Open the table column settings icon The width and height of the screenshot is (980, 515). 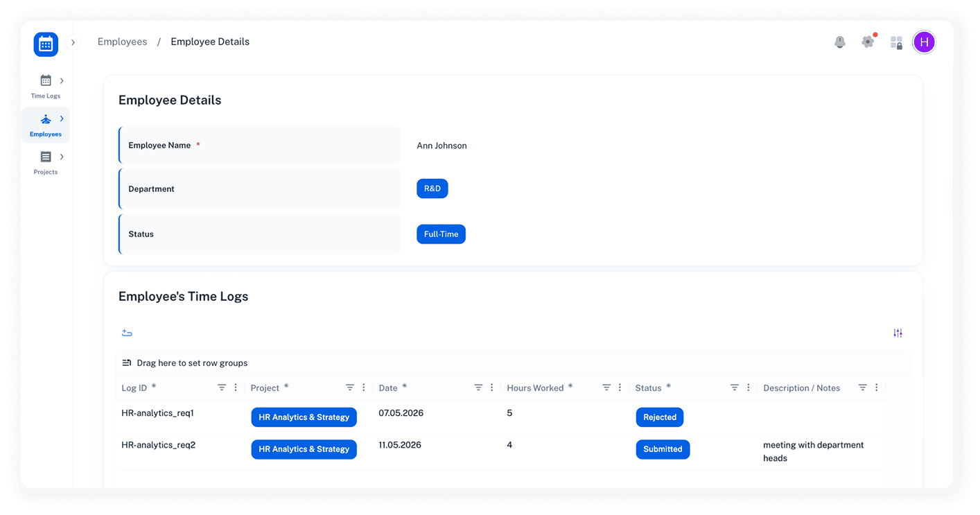coord(898,333)
